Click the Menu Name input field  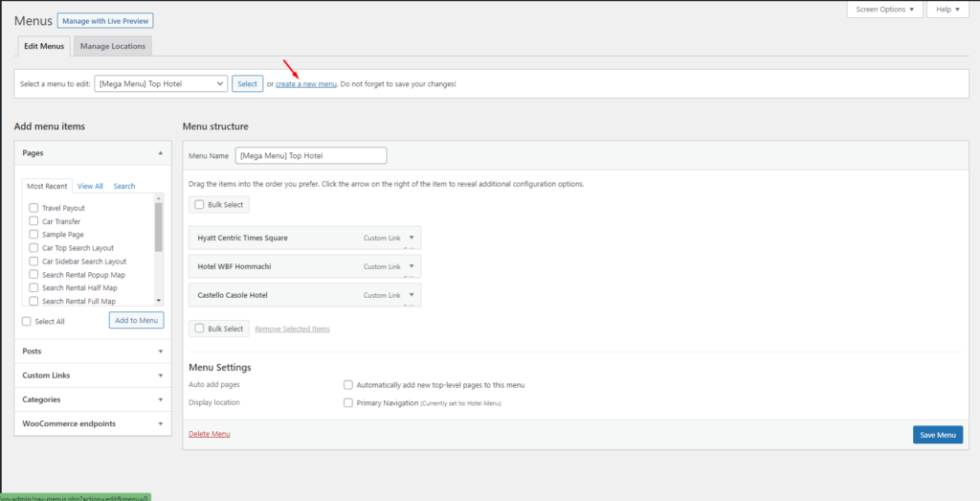tap(311, 155)
